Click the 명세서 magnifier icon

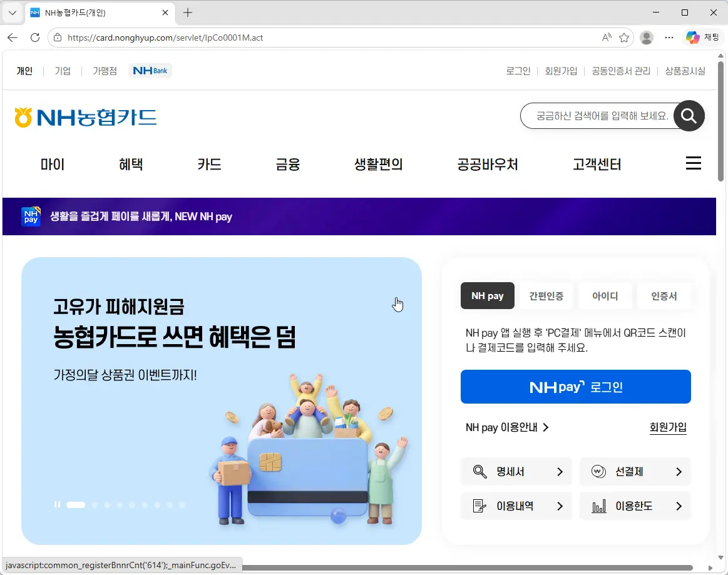pyautogui.click(x=479, y=472)
